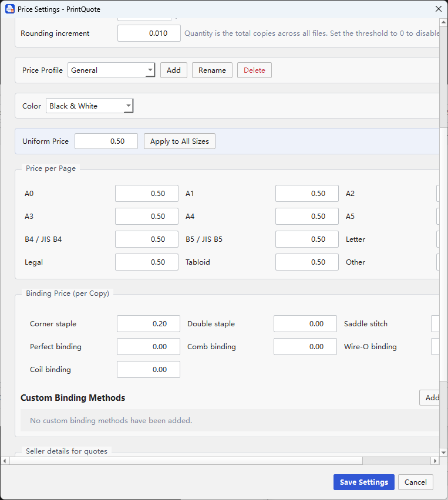
Task: Click the horizontal scrollbar thumb
Action: [186, 461]
